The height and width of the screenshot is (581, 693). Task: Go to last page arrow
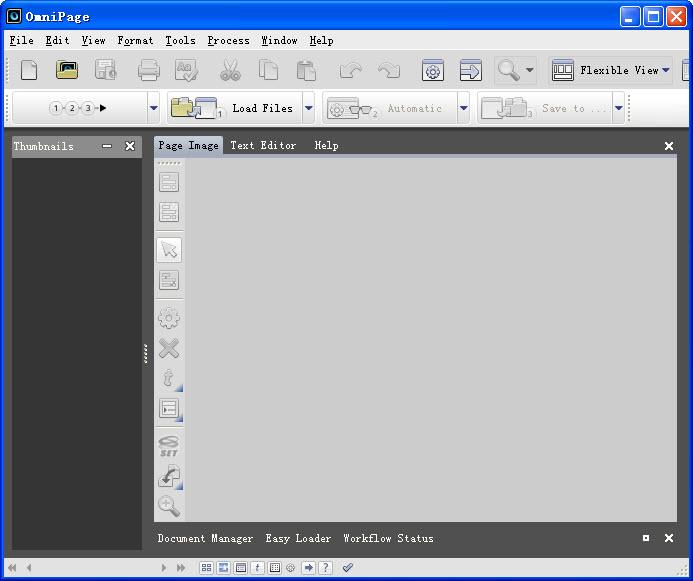click(x=181, y=568)
